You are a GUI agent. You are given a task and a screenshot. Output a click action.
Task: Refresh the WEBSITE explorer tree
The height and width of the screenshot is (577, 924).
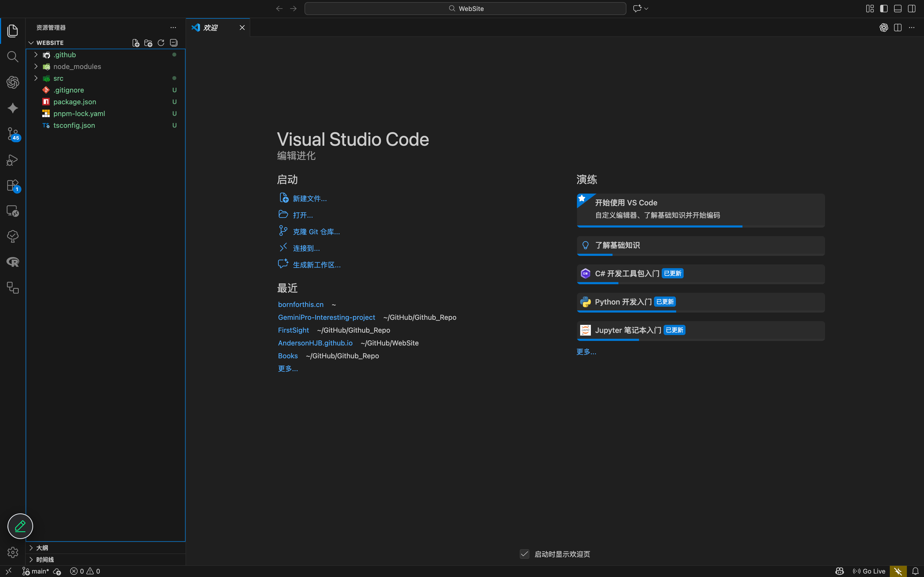[161, 43]
